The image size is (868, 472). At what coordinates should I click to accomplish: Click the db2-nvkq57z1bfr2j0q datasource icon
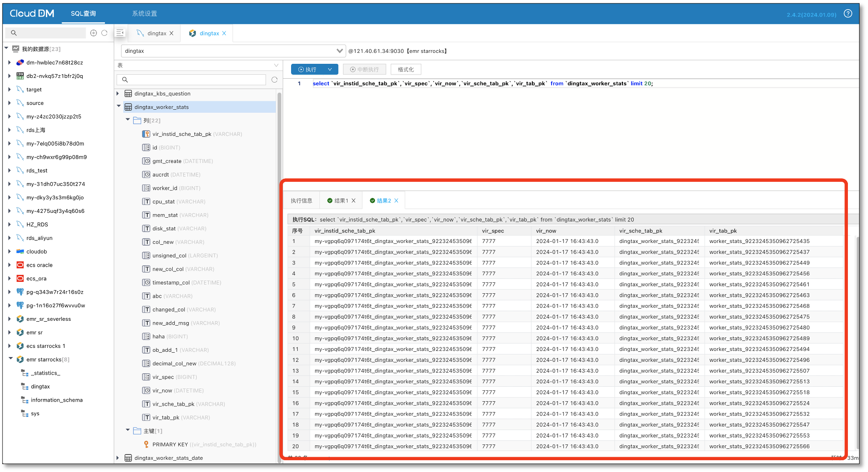click(x=20, y=76)
